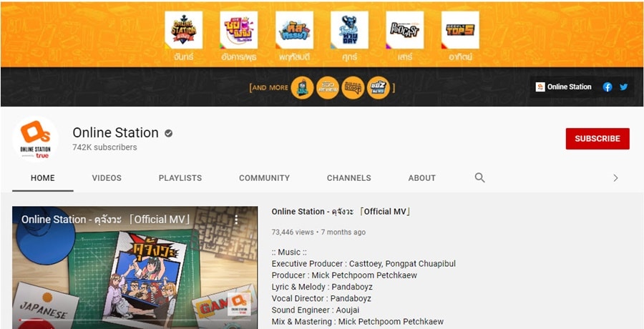Screen dimensions: 644x329
Task: Switch to the CHANNELS tab
Action: pyautogui.click(x=349, y=178)
